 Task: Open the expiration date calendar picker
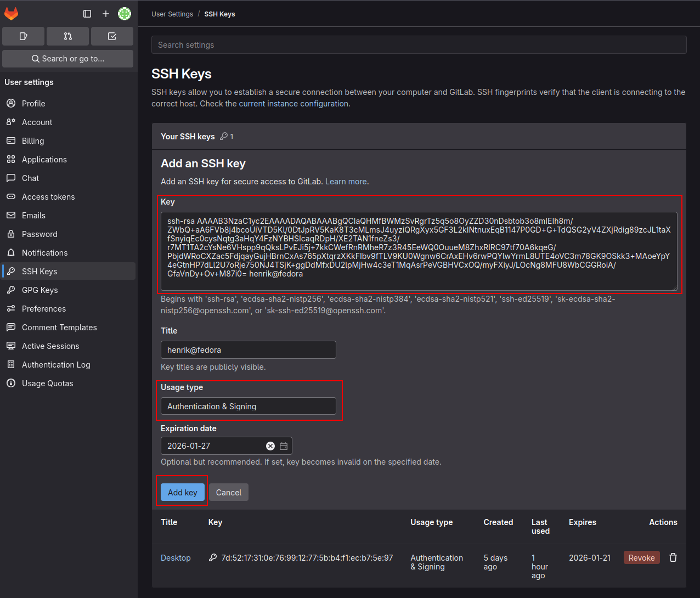click(284, 446)
